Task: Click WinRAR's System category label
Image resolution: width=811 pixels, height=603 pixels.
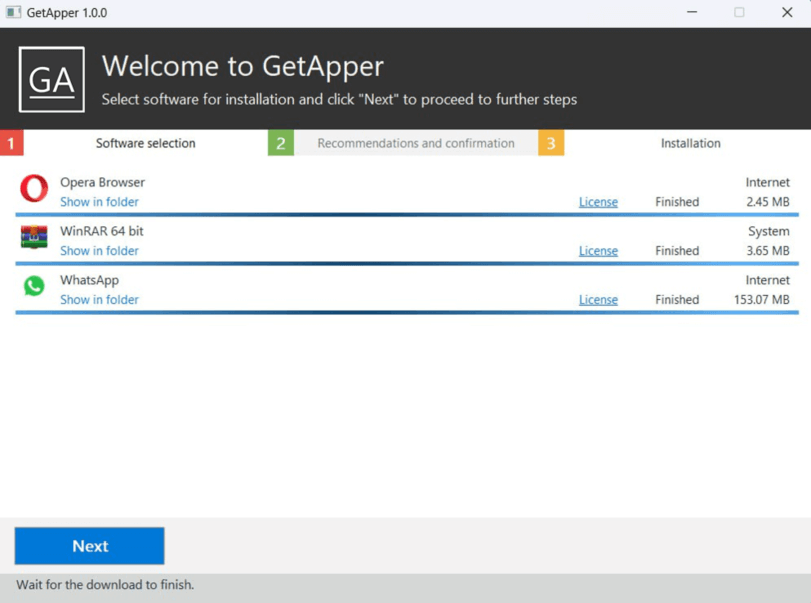Action: pyautogui.click(x=769, y=231)
